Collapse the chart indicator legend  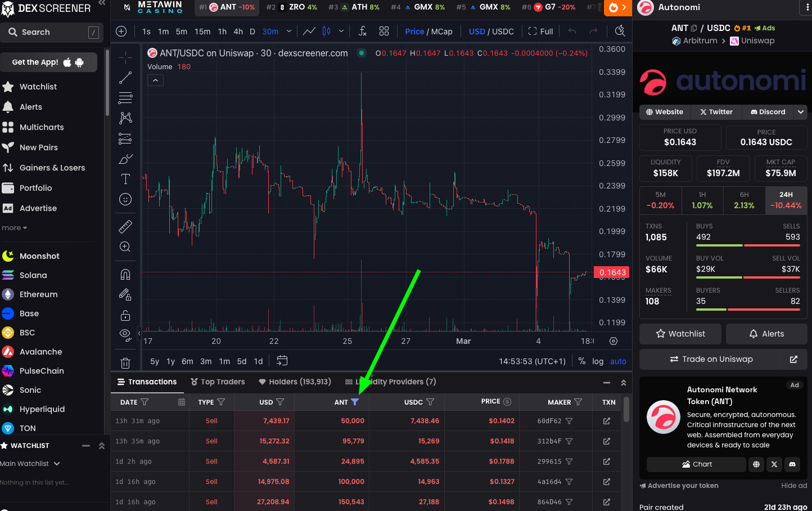coord(155,80)
